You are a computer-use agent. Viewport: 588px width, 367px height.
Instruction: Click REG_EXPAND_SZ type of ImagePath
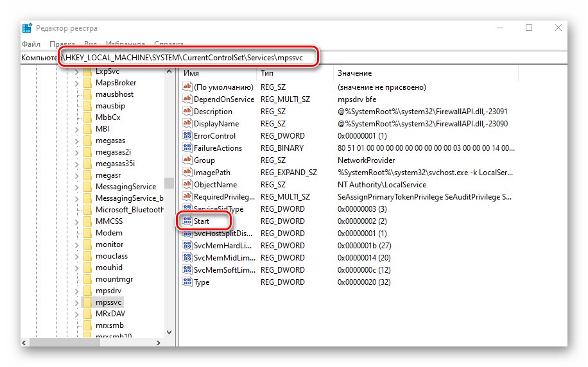tap(289, 173)
